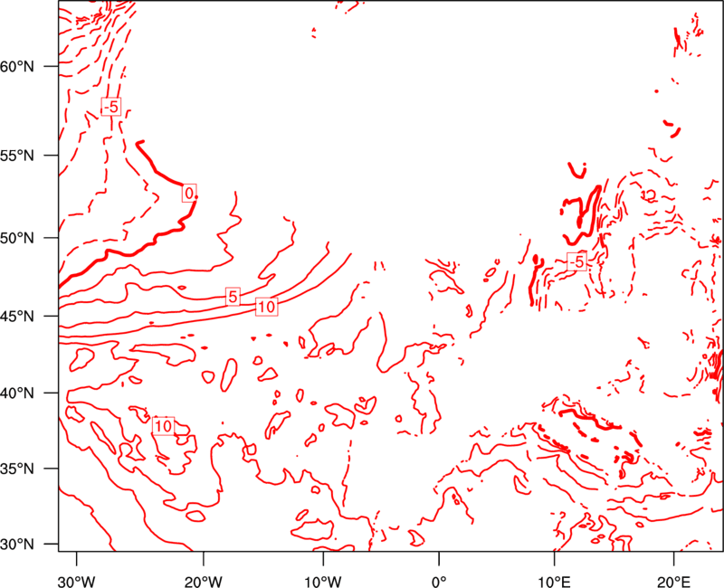
Task: Select the 20°W longitude axis label
Action: 203,582
